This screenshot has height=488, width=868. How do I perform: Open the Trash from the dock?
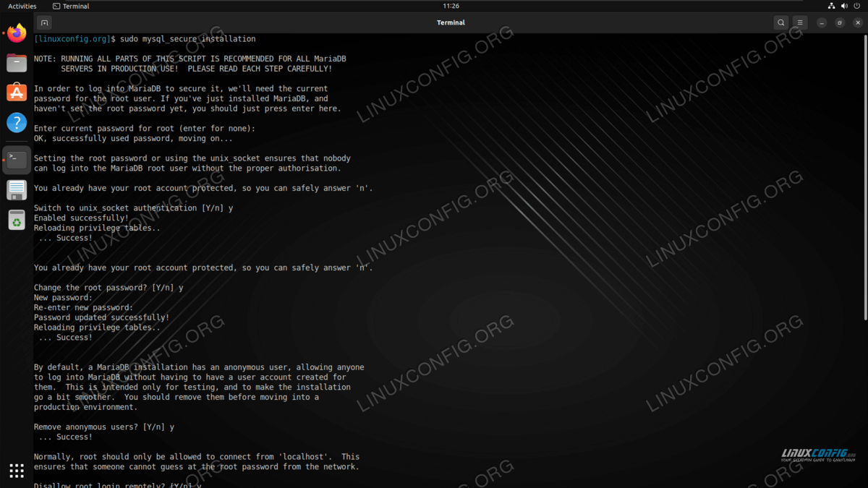coord(17,220)
